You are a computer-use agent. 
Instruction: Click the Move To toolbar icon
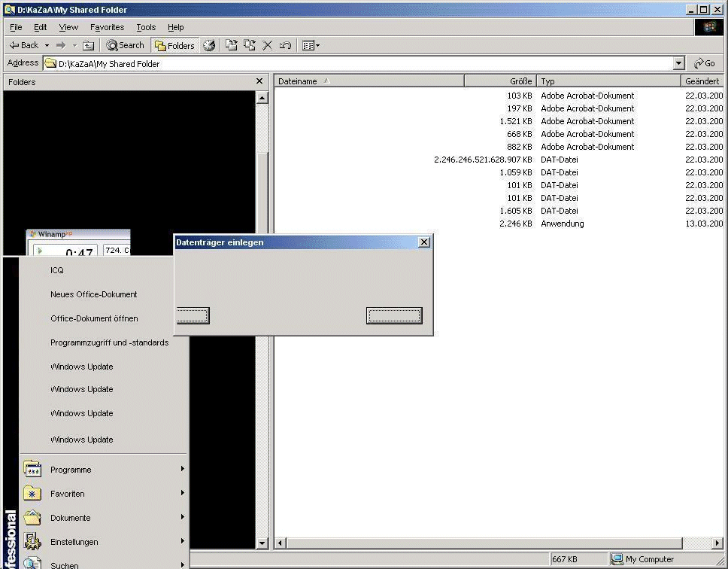click(x=232, y=45)
